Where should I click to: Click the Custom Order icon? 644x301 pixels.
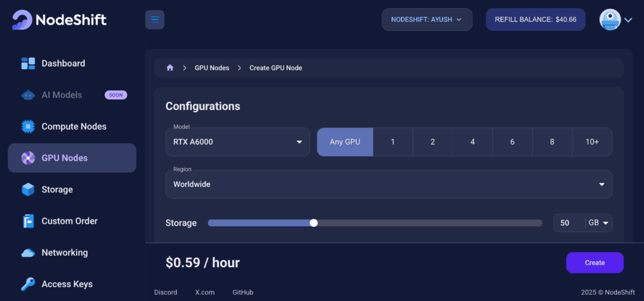click(x=28, y=221)
